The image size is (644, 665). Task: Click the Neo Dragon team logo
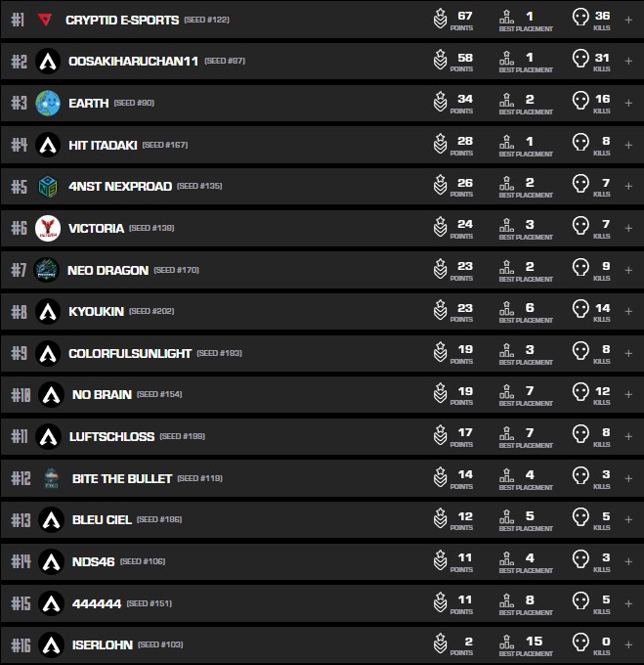coord(47,270)
